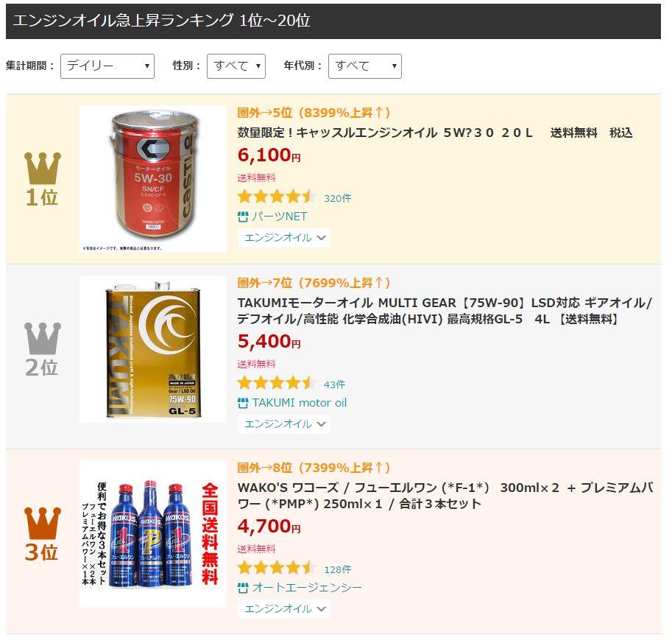This screenshot has height=643, width=672.
Task: Open TAKUMIモーターオイル MULTI GEAR product title
Action: 445,311
